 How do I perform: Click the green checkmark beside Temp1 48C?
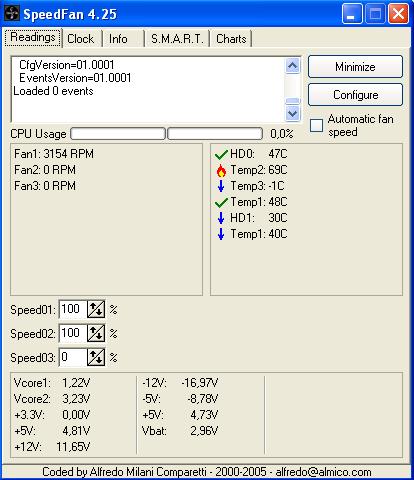(221, 202)
